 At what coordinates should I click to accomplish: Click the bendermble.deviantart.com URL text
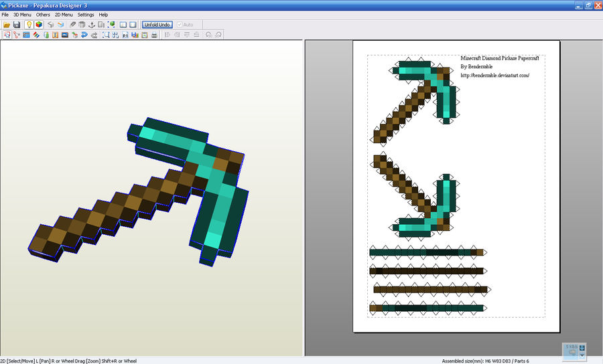(x=494, y=75)
